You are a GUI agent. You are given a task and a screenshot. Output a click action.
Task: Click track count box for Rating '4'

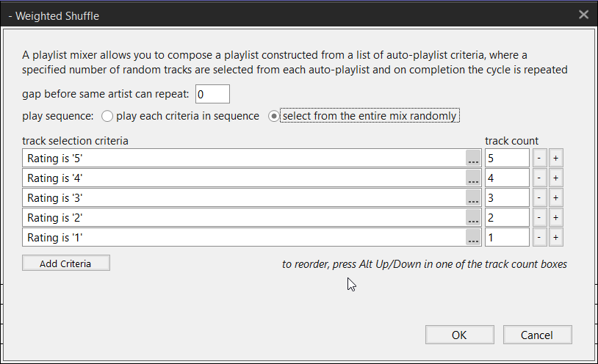point(507,178)
